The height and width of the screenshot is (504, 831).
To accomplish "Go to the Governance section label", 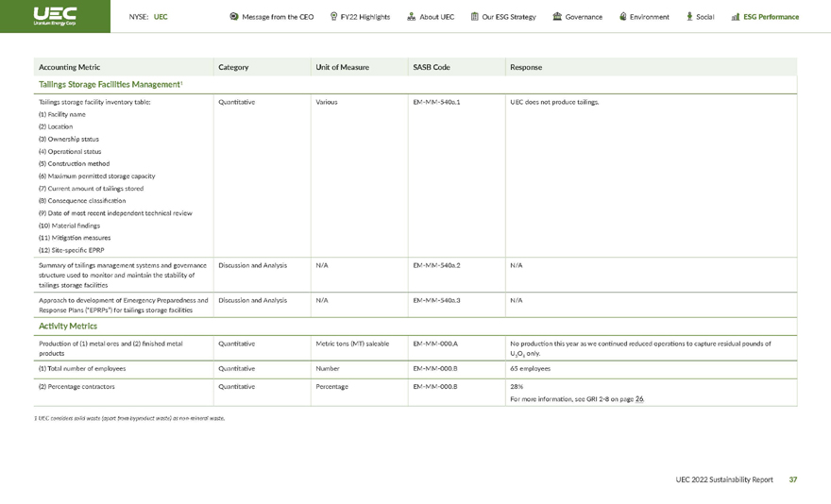I will click(584, 17).
